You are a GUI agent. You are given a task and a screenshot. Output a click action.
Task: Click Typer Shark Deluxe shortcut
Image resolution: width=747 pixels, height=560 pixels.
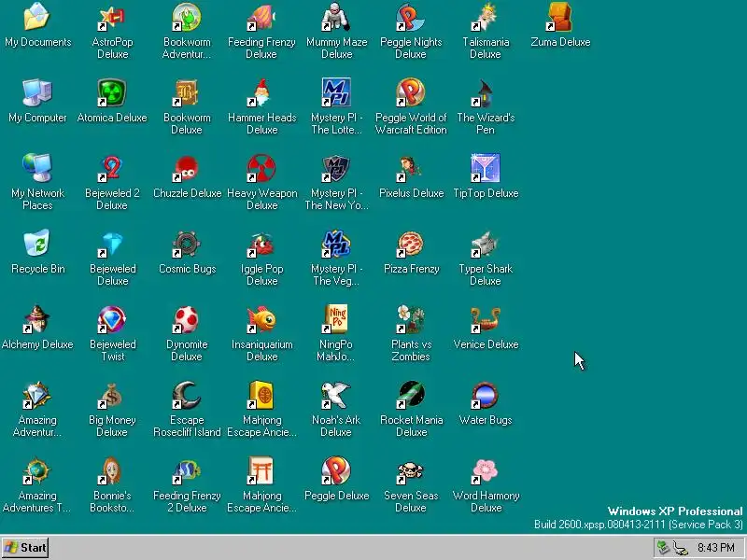(486, 244)
